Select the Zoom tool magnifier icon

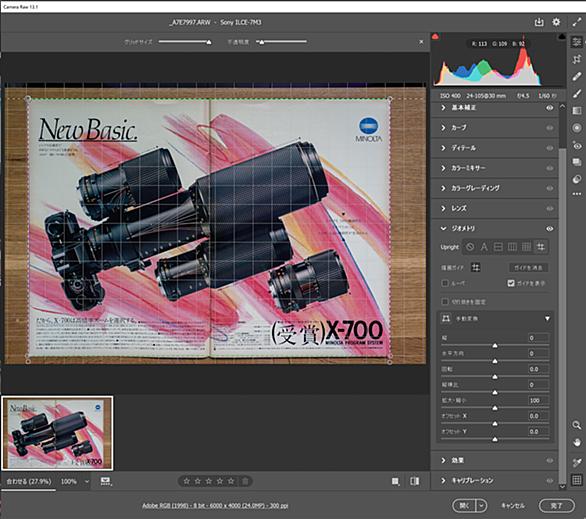point(577,425)
